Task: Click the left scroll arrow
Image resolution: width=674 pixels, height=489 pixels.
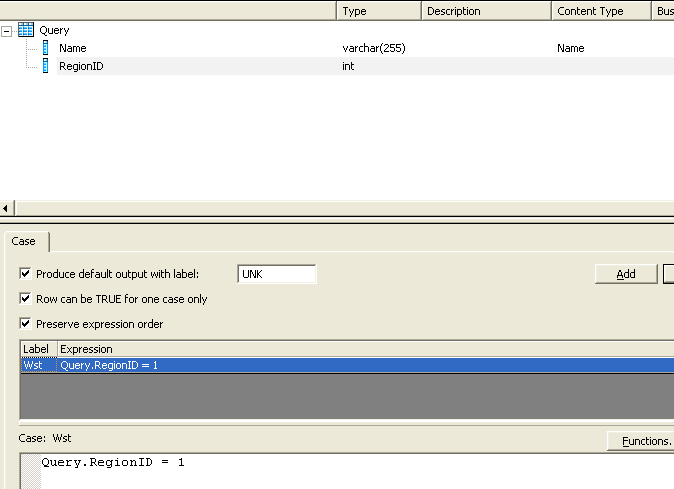Action: click(6, 208)
